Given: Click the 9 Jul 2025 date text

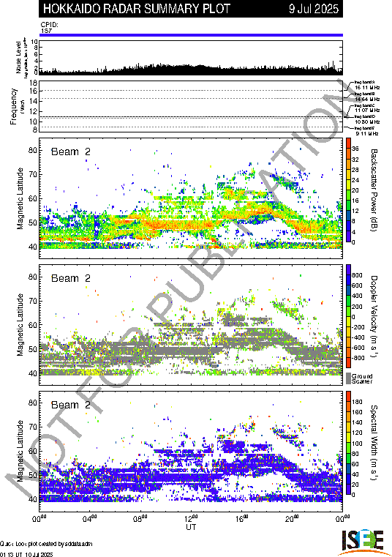Looking at the screenshot, I should [314, 9].
